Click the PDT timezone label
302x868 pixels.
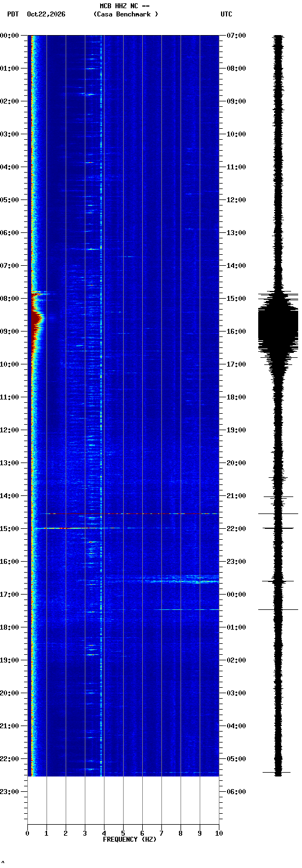coord(13,14)
